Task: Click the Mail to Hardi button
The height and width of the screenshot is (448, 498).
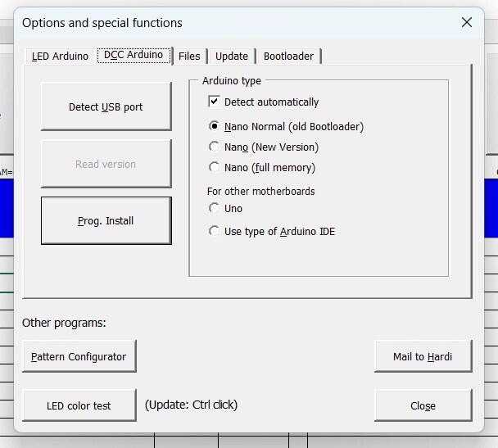Action: pyautogui.click(x=423, y=357)
